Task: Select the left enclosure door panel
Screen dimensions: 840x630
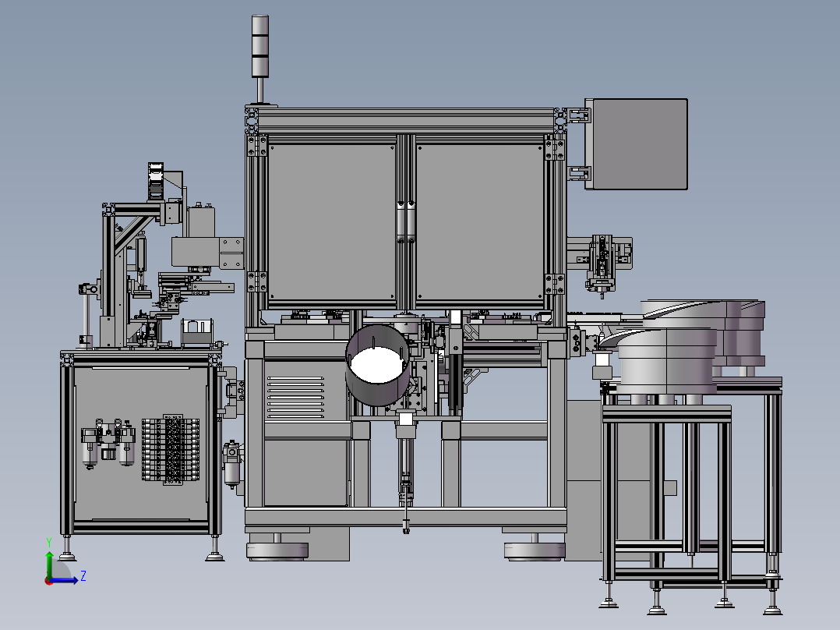Action: (x=332, y=222)
